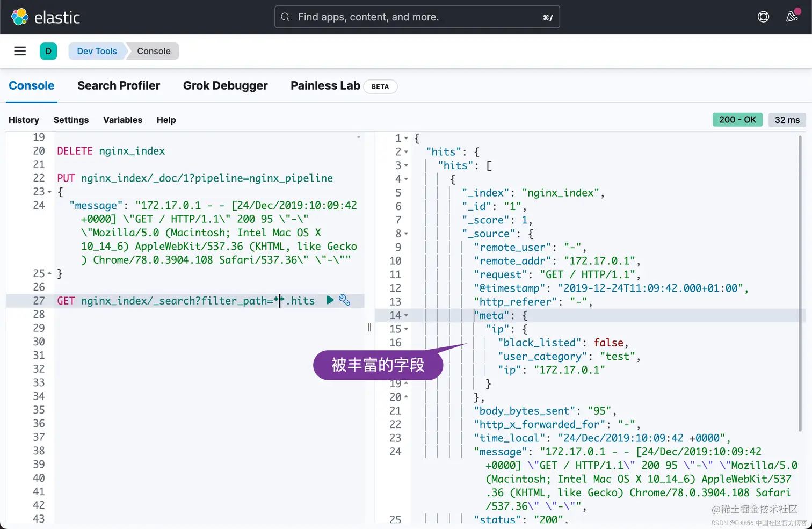Click the "@timestamp" output line
The width and height of the screenshot is (812, 529).
pos(611,288)
